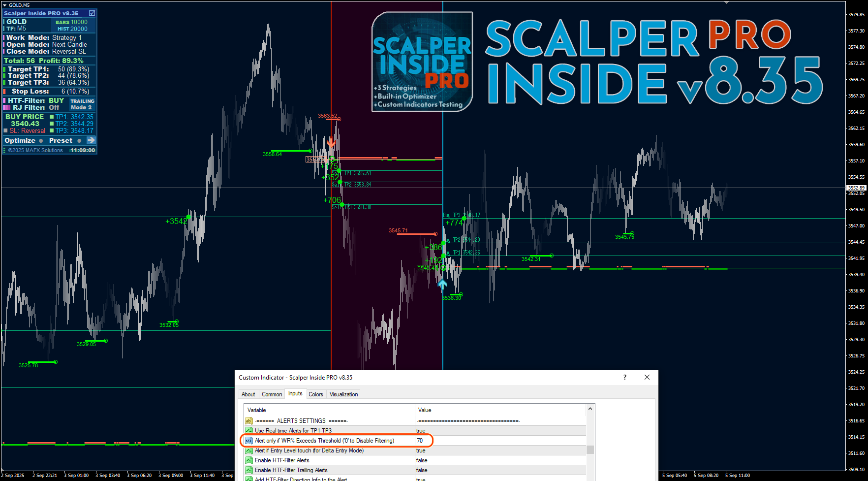Viewport: 868px width, 481px height.
Task: Click the orange sell arrow on the chart
Action: (x=331, y=142)
